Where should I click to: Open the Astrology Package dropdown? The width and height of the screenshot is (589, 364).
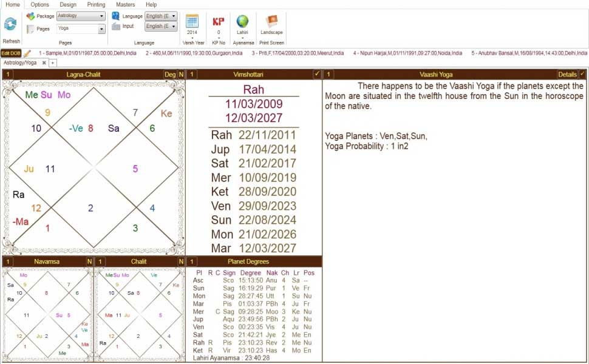(102, 16)
